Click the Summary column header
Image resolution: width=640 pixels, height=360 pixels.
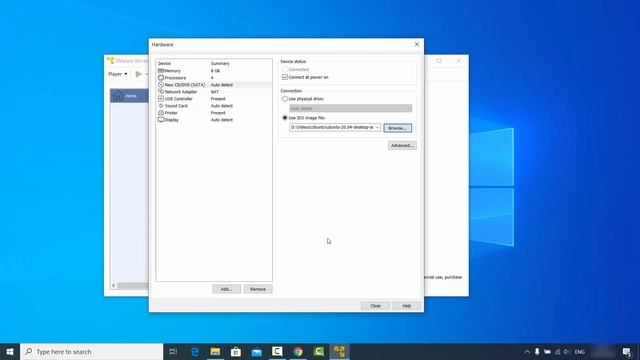point(220,63)
